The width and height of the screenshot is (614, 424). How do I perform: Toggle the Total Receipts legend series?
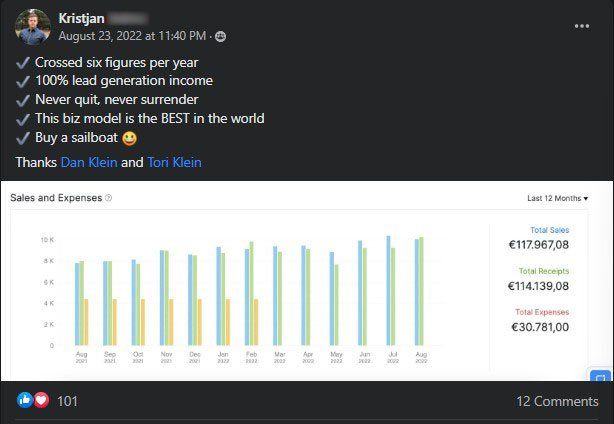coord(544,271)
